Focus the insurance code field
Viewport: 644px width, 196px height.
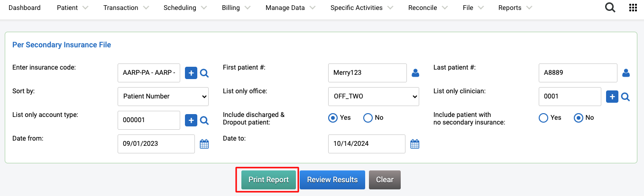(149, 73)
